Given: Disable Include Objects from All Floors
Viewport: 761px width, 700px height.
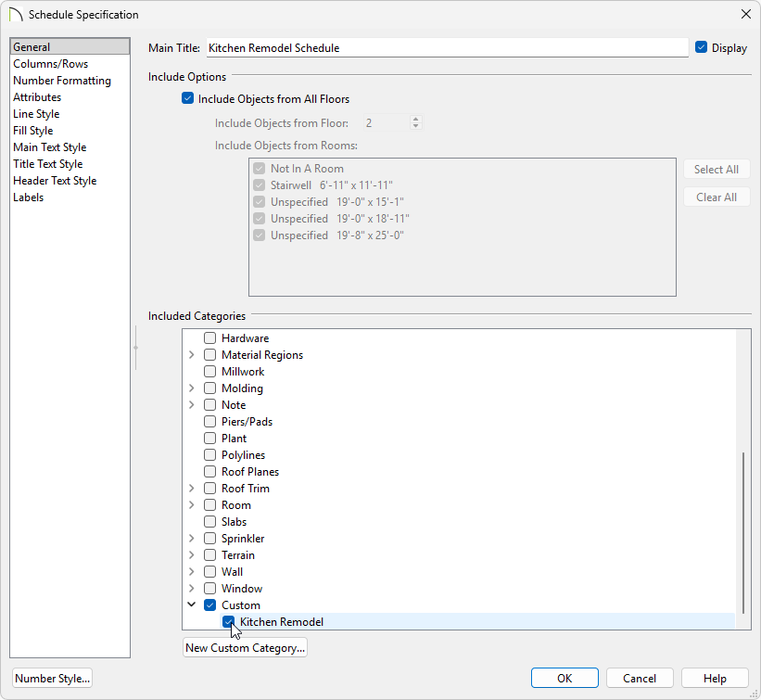Looking at the screenshot, I should (187, 98).
